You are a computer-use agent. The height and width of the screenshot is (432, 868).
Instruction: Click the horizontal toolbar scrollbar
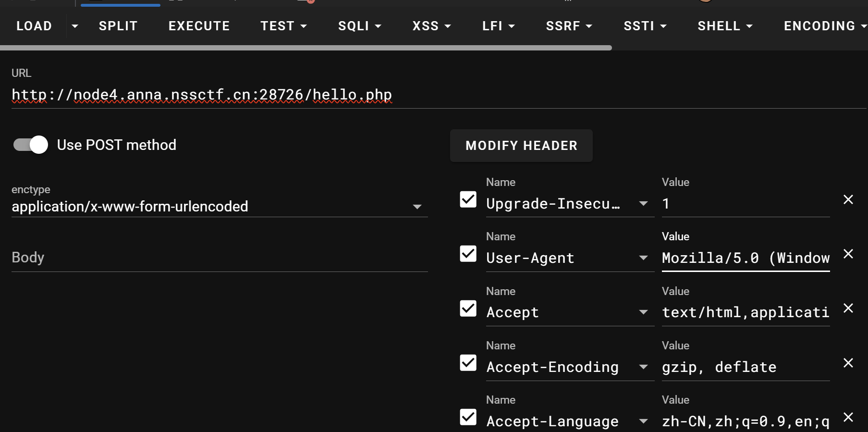pos(306,48)
